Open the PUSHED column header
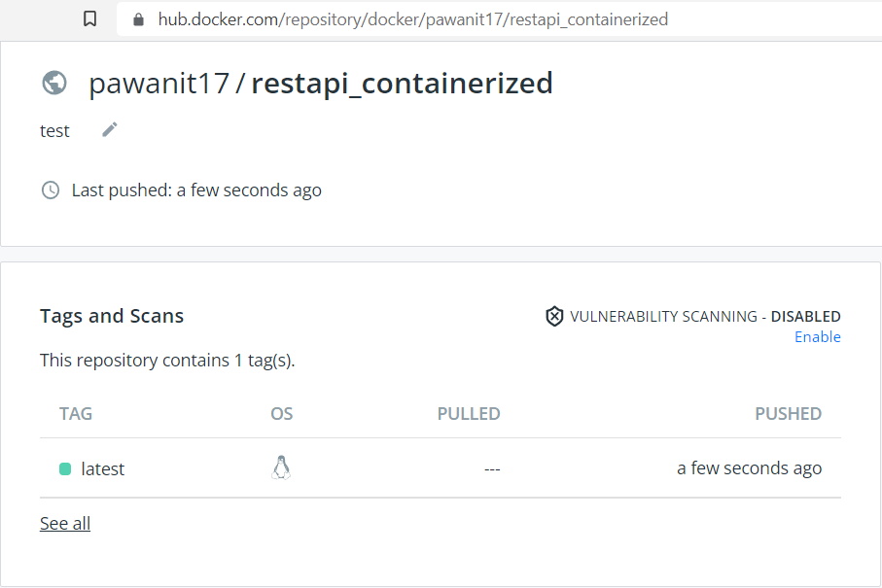The width and height of the screenshot is (882, 588). point(788,413)
